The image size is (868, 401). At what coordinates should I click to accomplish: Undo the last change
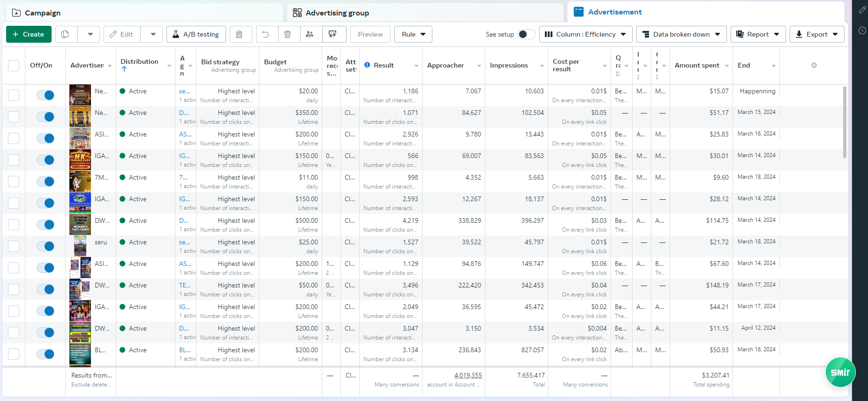coord(265,34)
